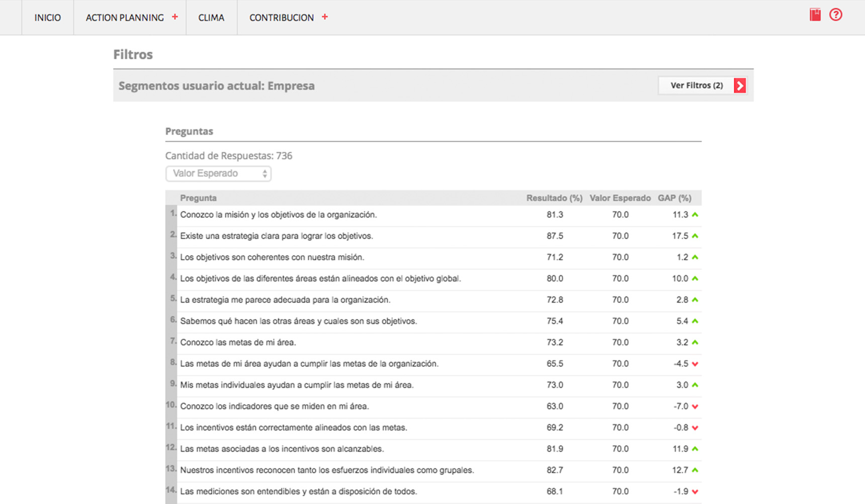This screenshot has width=865, height=504.
Task: Click green up arrow for GAP 11.3
Action: pyautogui.click(x=695, y=215)
